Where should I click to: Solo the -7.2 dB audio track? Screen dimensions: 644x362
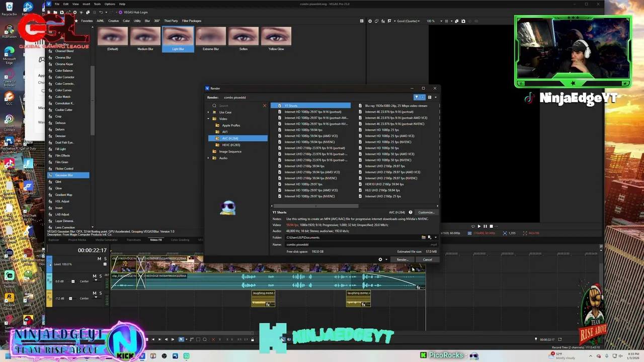click(100, 293)
